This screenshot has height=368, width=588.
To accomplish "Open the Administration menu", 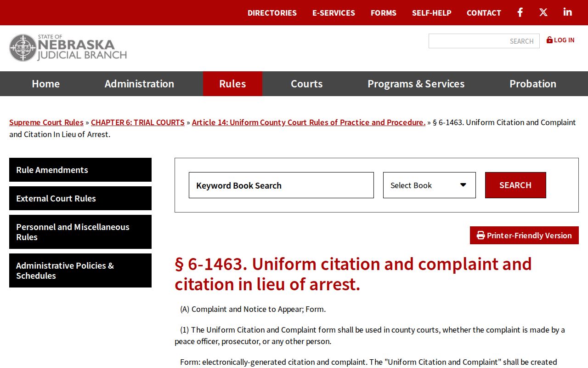I will click(x=139, y=84).
